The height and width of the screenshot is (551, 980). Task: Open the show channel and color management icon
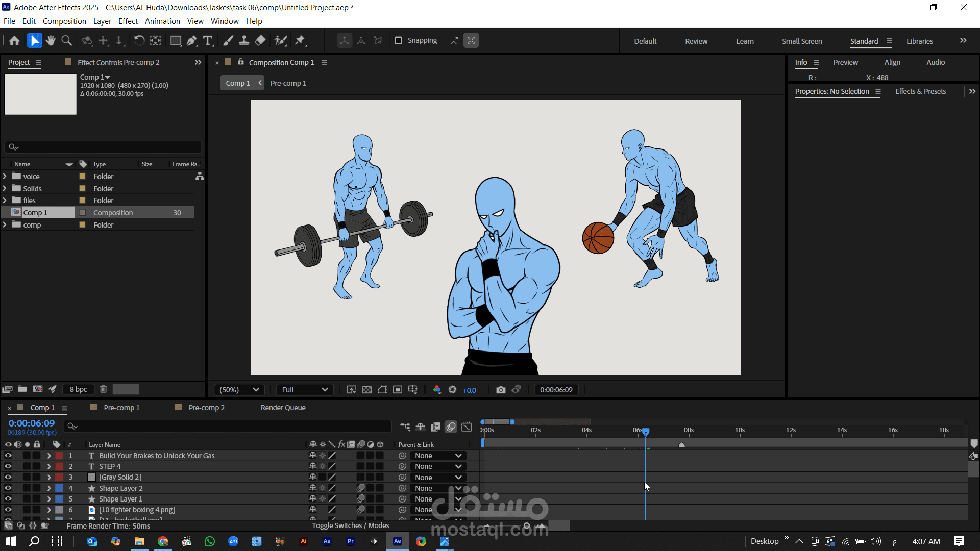tap(437, 390)
